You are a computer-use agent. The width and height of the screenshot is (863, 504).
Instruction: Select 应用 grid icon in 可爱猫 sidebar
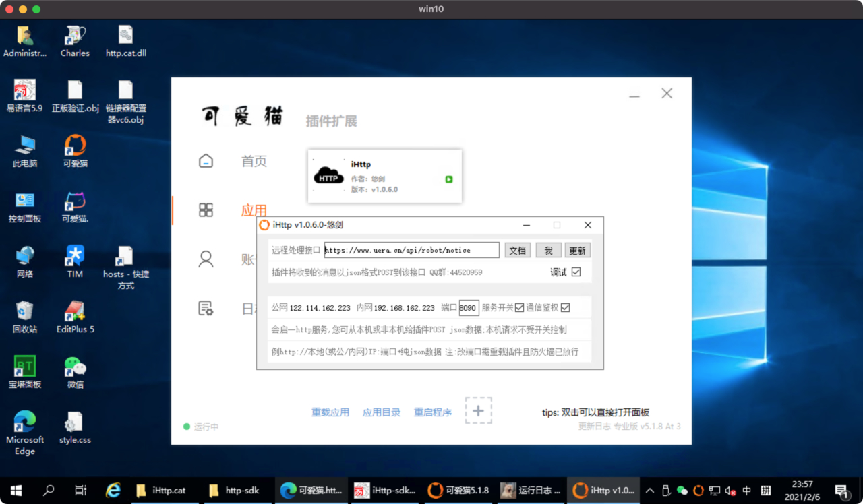pyautogui.click(x=206, y=210)
